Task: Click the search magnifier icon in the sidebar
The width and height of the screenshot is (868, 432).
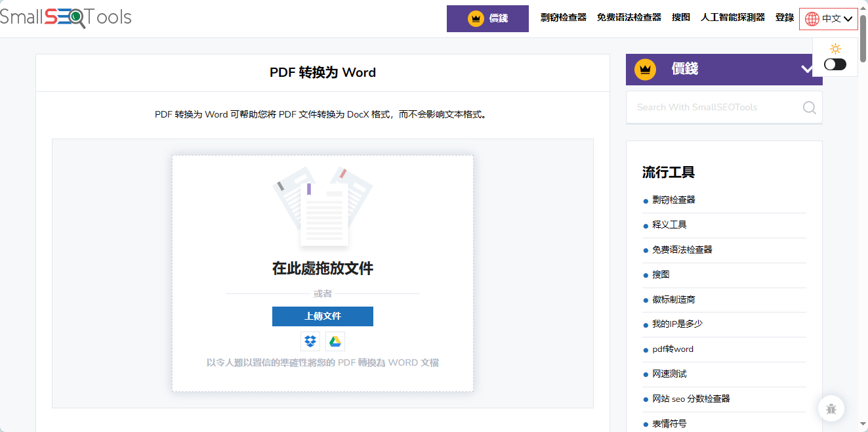Action: click(809, 107)
